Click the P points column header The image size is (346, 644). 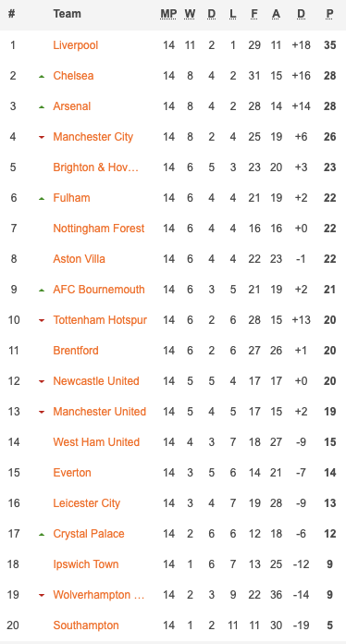(329, 14)
